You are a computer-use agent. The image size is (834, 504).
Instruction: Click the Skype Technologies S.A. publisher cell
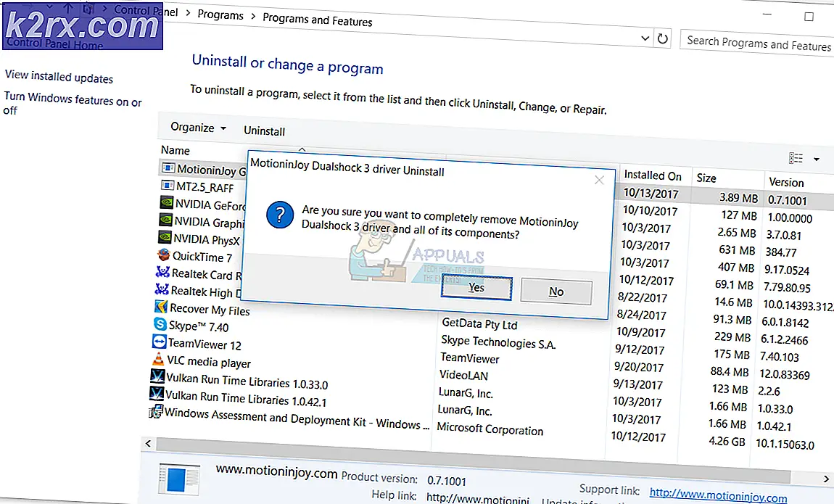point(497,342)
